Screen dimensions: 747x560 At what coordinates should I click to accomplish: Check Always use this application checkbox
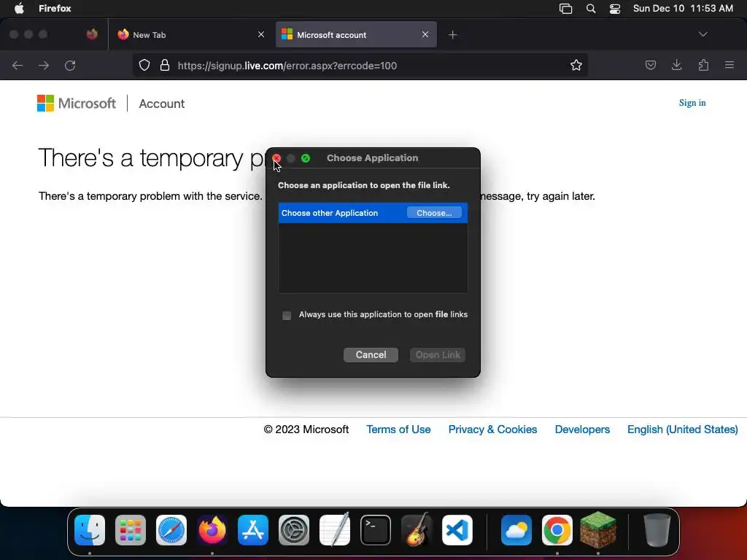(287, 315)
